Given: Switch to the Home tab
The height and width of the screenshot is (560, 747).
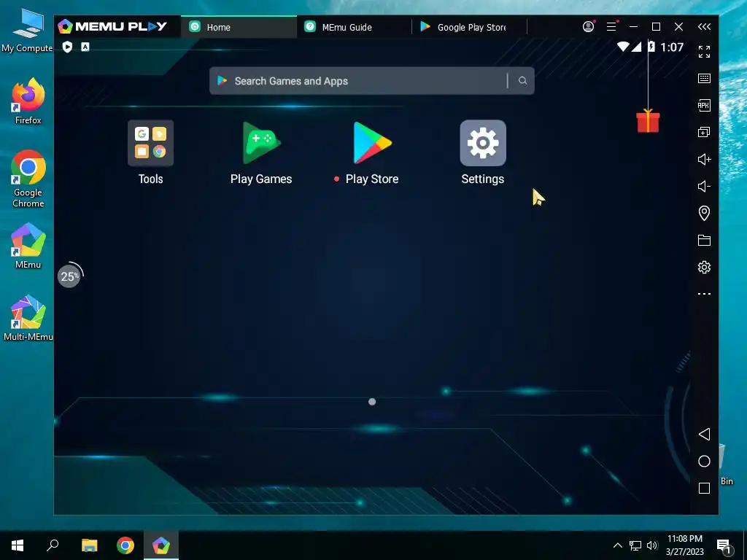Looking at the screenshot, I should pos(239,27).
